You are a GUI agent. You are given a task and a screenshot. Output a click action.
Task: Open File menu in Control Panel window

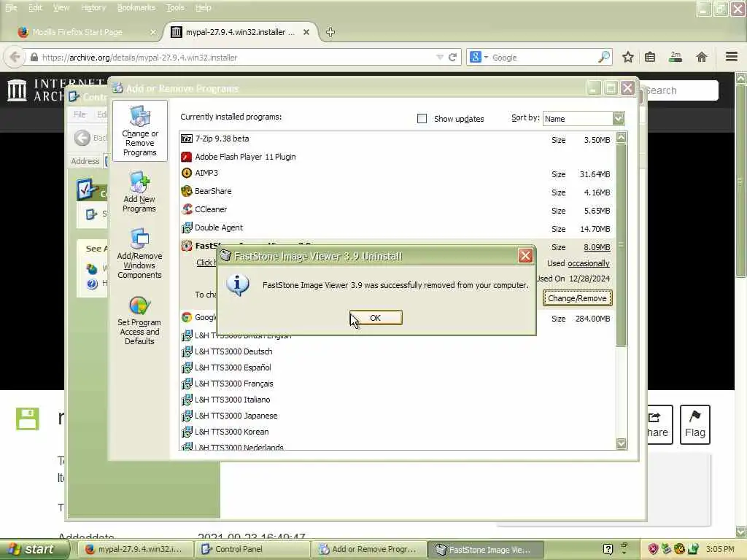[x=80, y=114]
